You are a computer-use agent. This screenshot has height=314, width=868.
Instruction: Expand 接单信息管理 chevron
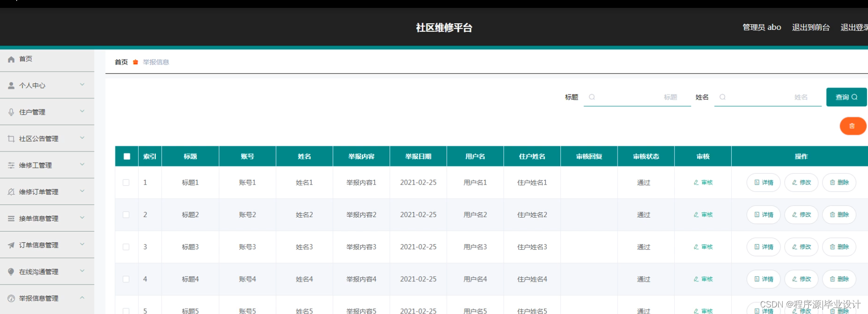(x=82, y=218)
